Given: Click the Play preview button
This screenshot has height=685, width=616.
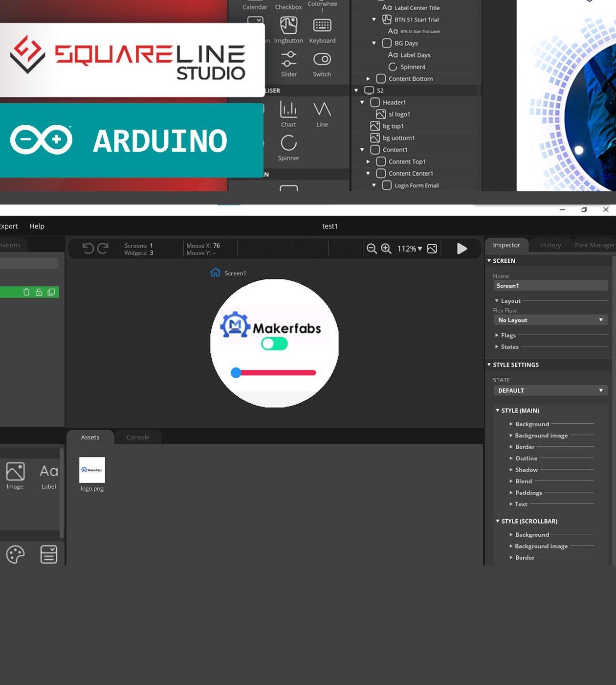Looking at the screenshot, I should tap(462, 249).
